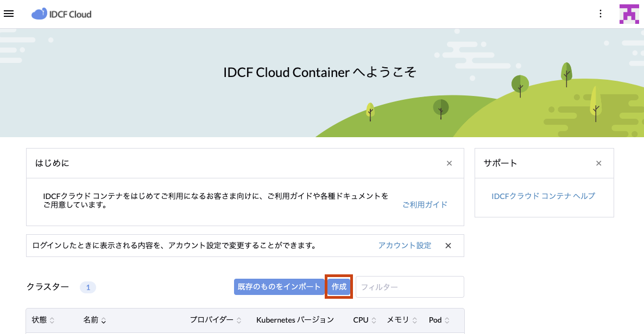The image size is (644, 334).
Task: Open the ご利用ガイド link
Action: point(425,205)
